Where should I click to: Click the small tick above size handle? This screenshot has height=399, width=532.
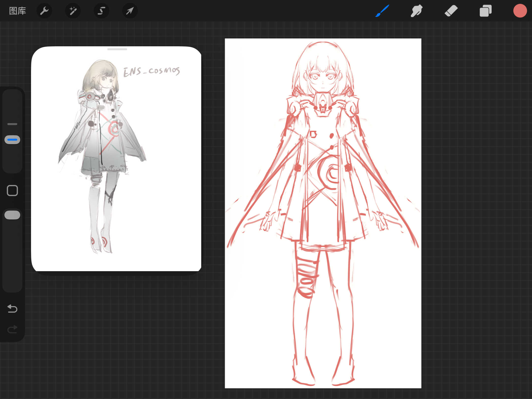click(12, 124)
